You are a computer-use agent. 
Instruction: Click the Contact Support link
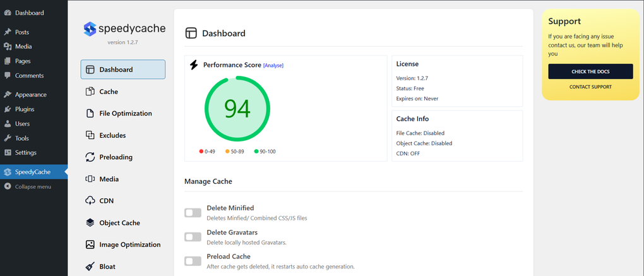pyautogui.click(x=590, y=87)
